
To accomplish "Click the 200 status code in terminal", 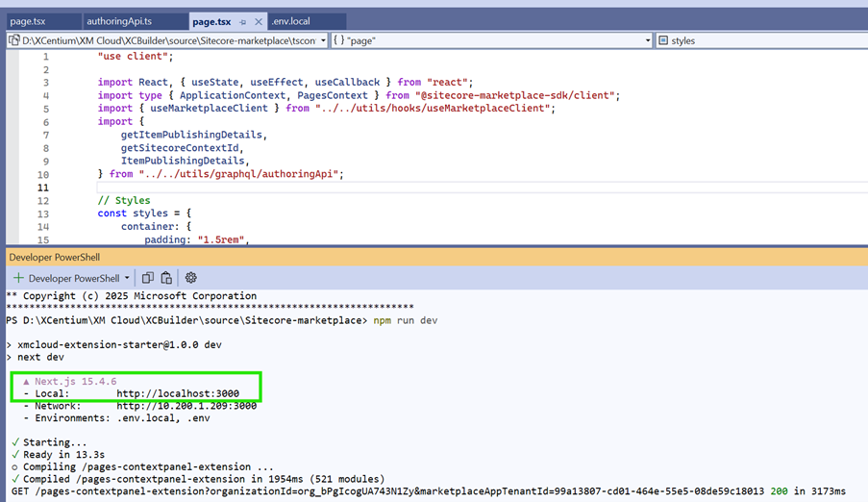I will pyautogui.click(x=779, y=490).
